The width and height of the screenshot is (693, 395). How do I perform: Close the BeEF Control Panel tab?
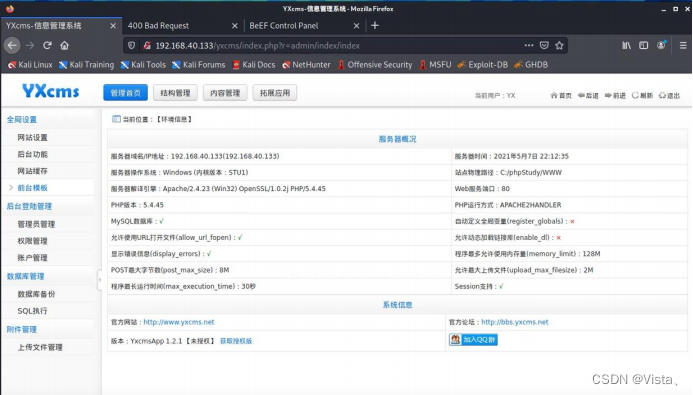(356, 26)
